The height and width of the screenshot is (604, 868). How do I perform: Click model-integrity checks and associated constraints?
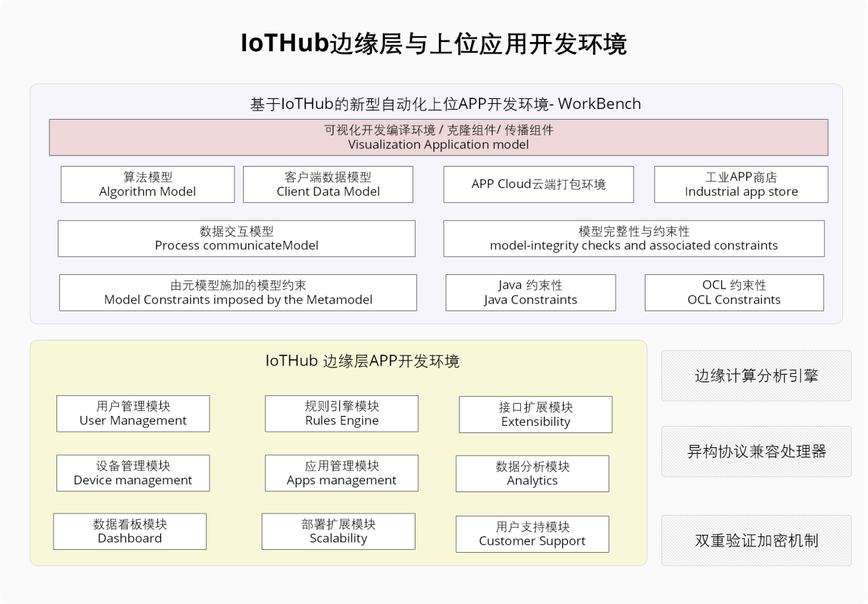(x=634, y=239)
